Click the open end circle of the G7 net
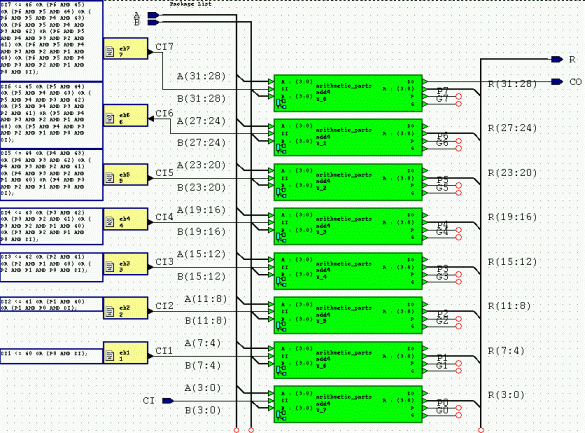 click(x=459, y=97)
